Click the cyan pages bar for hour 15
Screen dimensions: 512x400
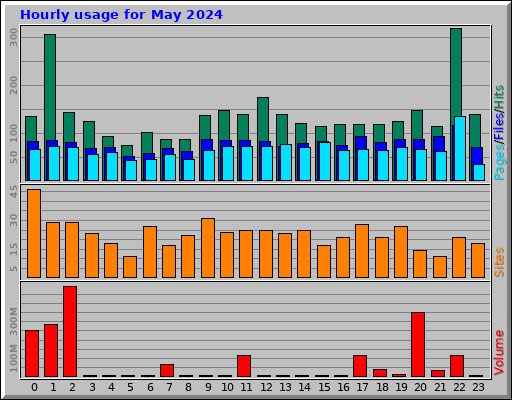(x=325, y=162)
